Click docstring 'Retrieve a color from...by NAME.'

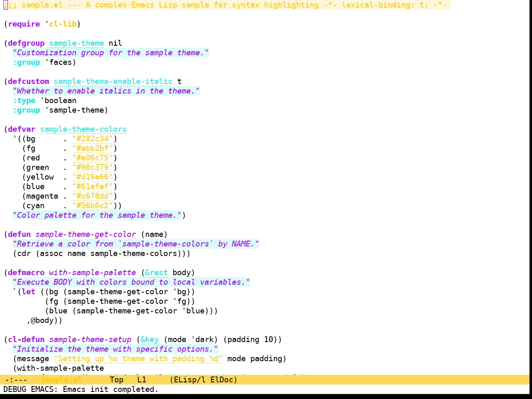point(136,244)
